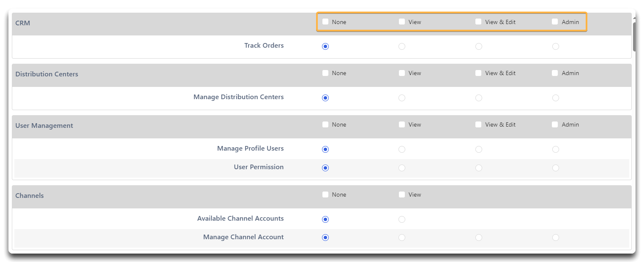The image size is (644, 262).
Task: Check Channels View checkbox
Action: tap(402, 194)
